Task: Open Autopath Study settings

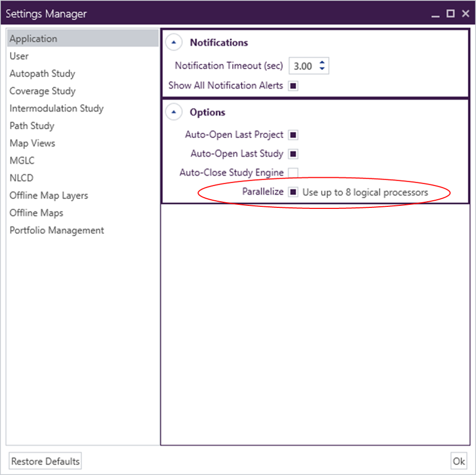Action: pos(42,74)
